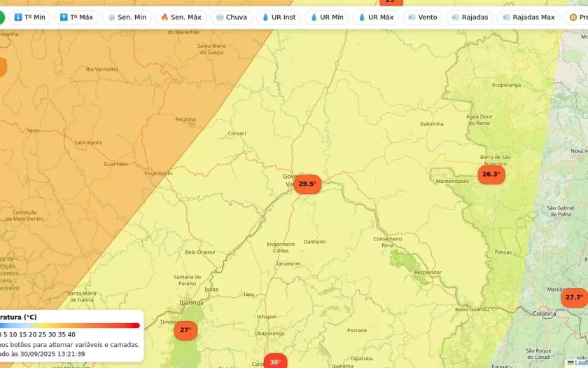Show Sen. Máx heat sensation layer
The width and height of the screenshot is (588, 368).
coord(181,18)
